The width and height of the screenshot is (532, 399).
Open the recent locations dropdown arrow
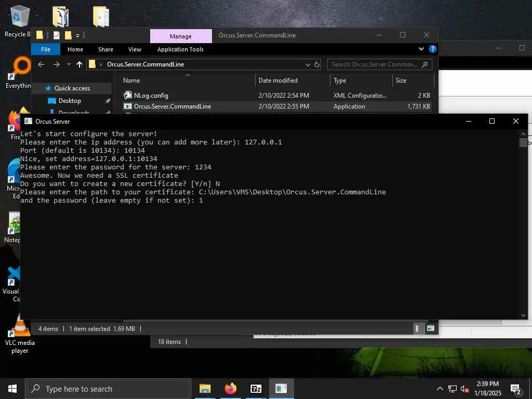(x=69, y=64)
